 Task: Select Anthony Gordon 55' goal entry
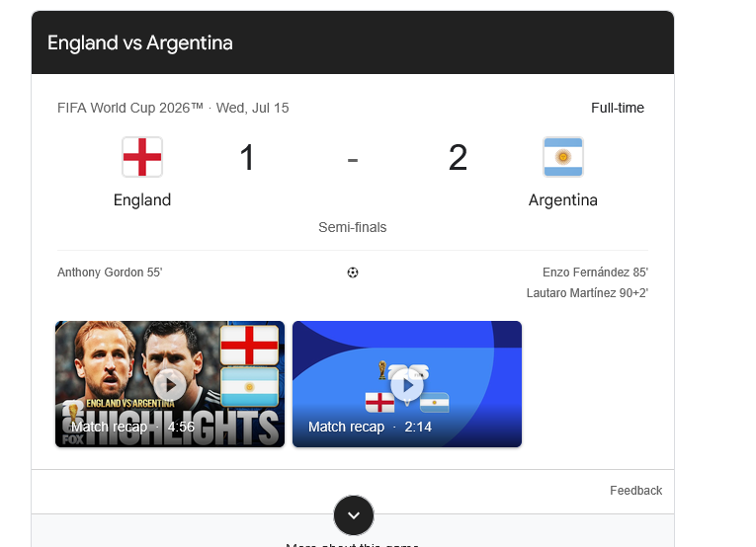pyautogui.click(x=110, y=273)
